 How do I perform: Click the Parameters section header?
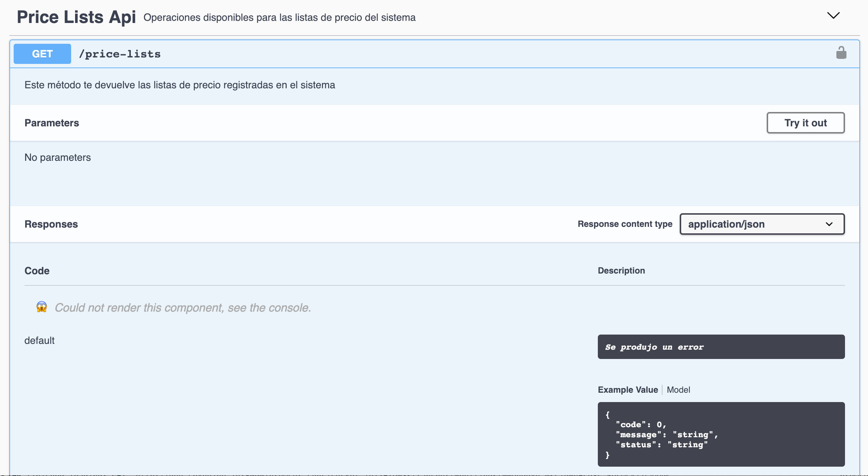pos(52,123)
